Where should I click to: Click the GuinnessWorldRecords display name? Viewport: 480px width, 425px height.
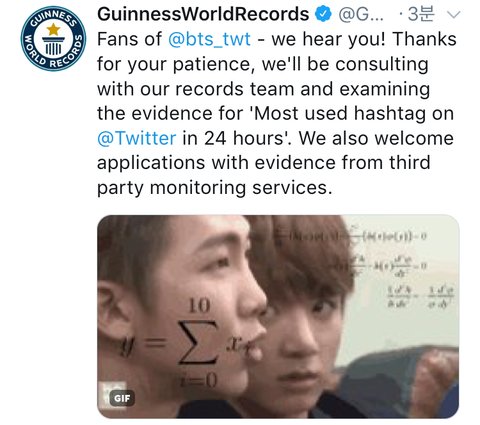coord(203,14)
